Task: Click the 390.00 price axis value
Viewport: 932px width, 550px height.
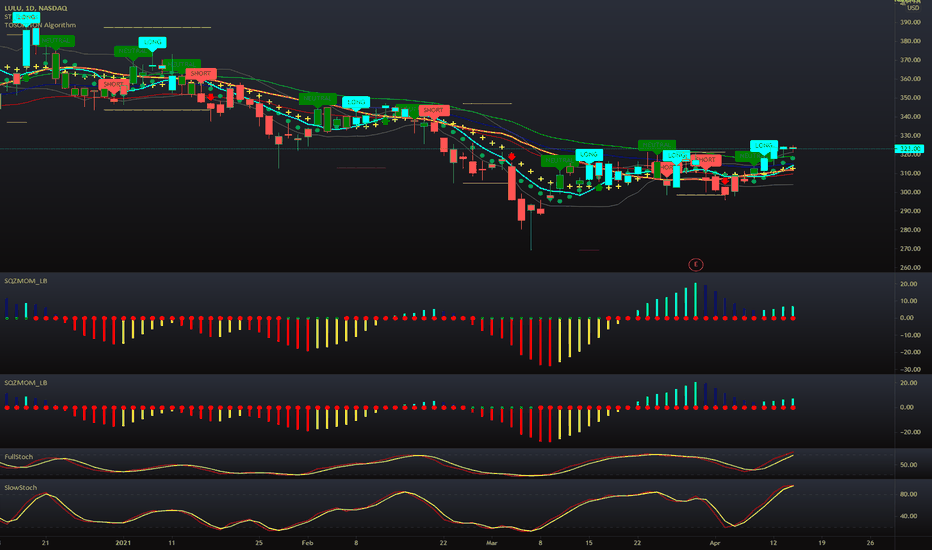Action: click(910, 23)
